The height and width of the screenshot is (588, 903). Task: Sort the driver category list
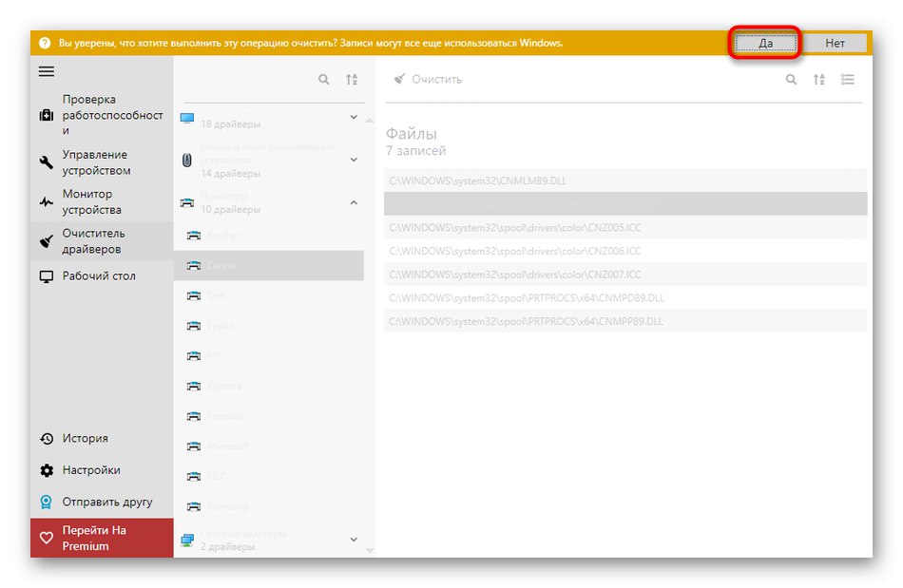[352, 80]
